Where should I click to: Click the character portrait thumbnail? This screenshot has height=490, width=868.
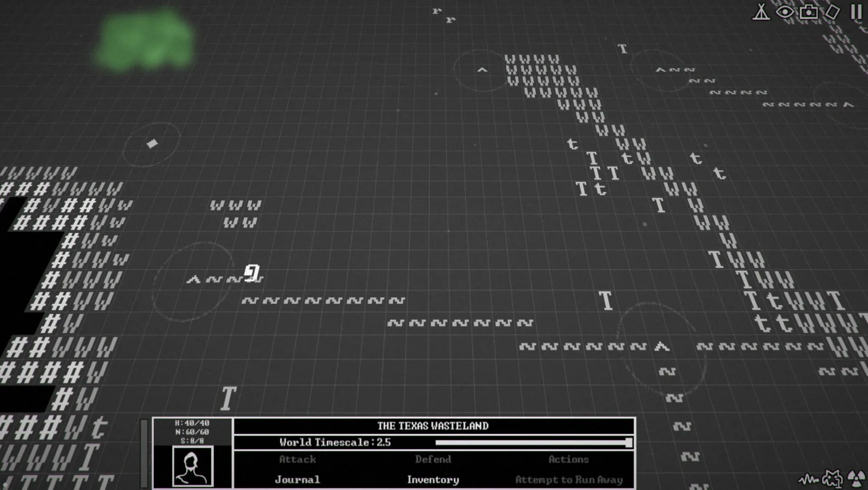[192, 466]
